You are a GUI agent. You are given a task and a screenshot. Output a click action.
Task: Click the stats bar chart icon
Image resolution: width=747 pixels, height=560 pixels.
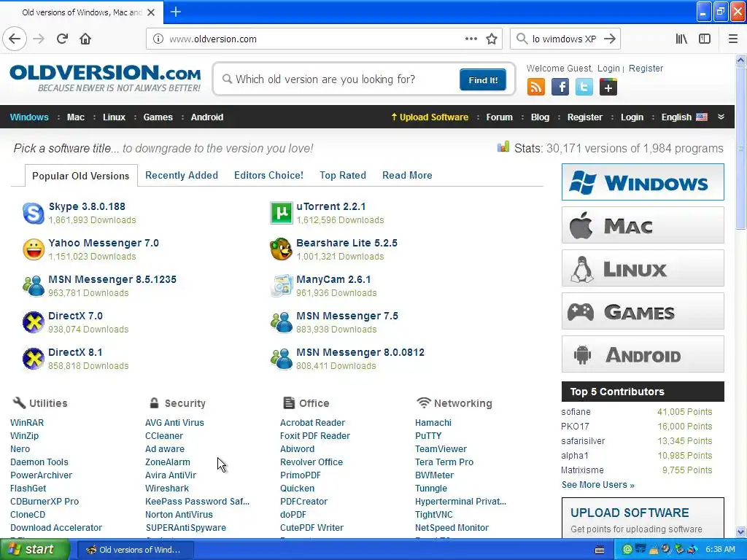[503, 147]
